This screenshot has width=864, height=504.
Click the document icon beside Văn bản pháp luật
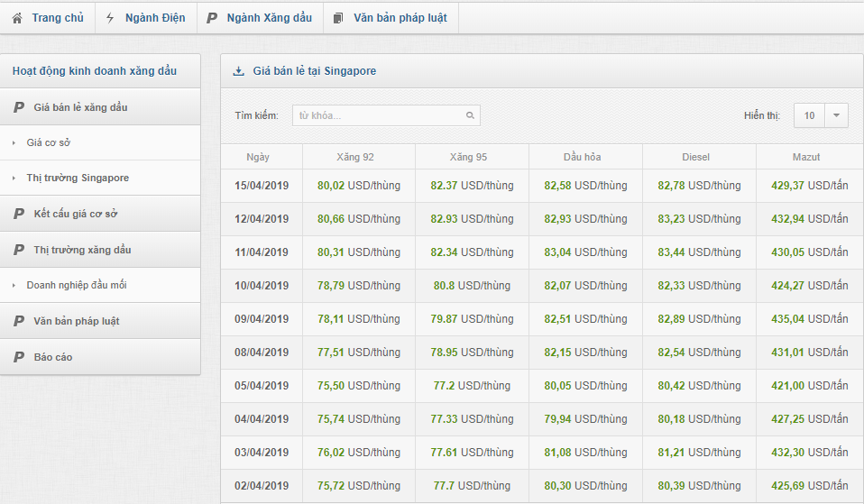pos(338,18)
